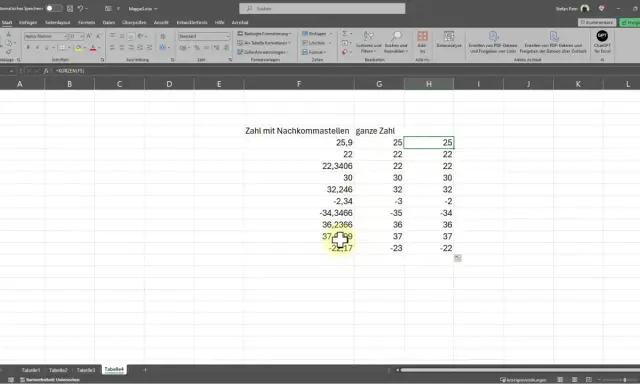Viewport: 640px width, 384px height.
Task: Click the borders icon
Action: tap(62, 48)
